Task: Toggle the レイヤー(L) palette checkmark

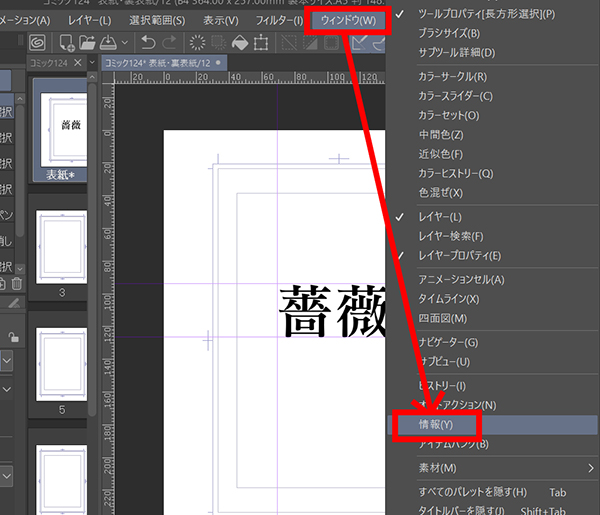Action: pos(440,216)
